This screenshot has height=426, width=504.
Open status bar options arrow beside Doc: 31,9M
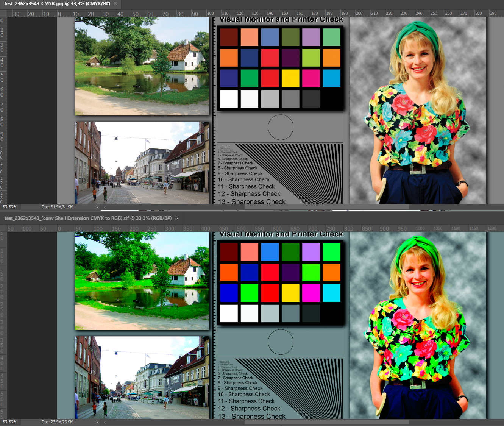click(97, 207)
